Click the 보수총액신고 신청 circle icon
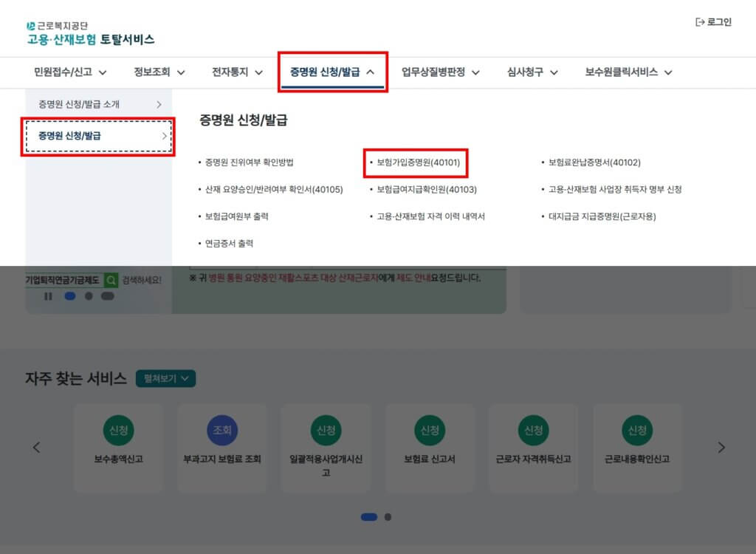 click(118, 430)
